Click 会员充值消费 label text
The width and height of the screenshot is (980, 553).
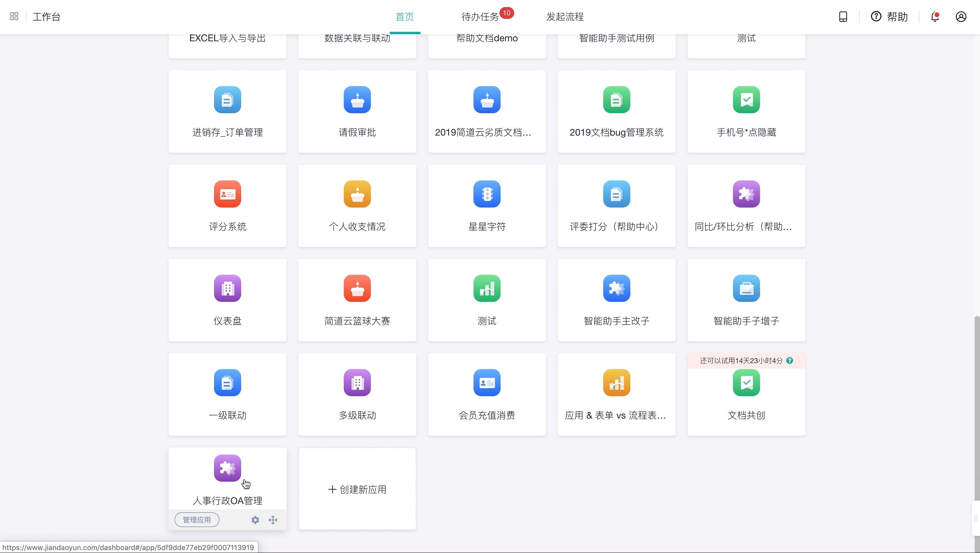pos(487,415)
